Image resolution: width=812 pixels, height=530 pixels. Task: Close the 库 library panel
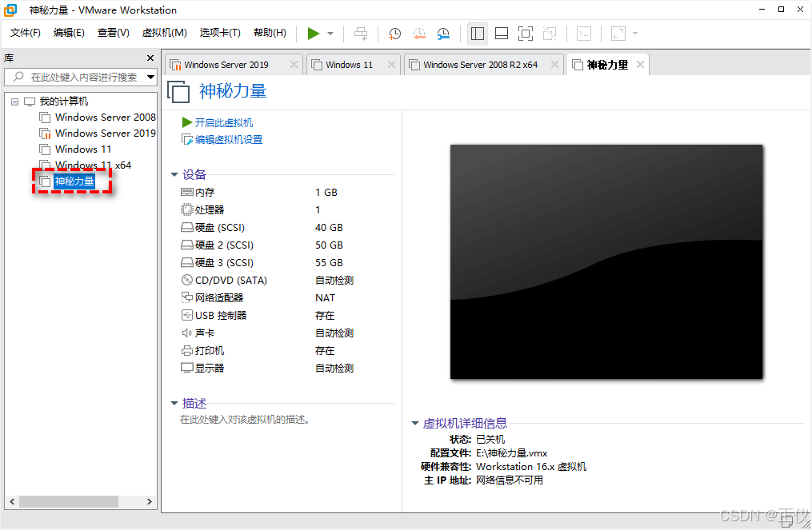pos(150,58)
